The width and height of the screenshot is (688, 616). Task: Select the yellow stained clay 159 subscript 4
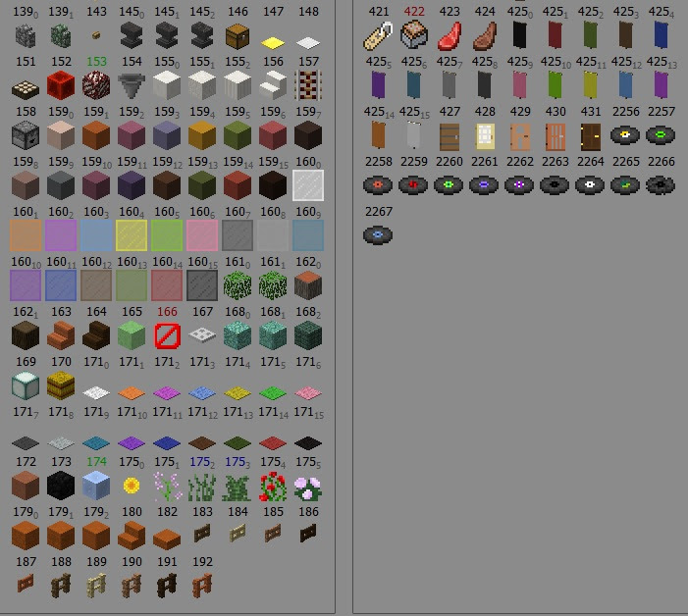click(202, 135)
